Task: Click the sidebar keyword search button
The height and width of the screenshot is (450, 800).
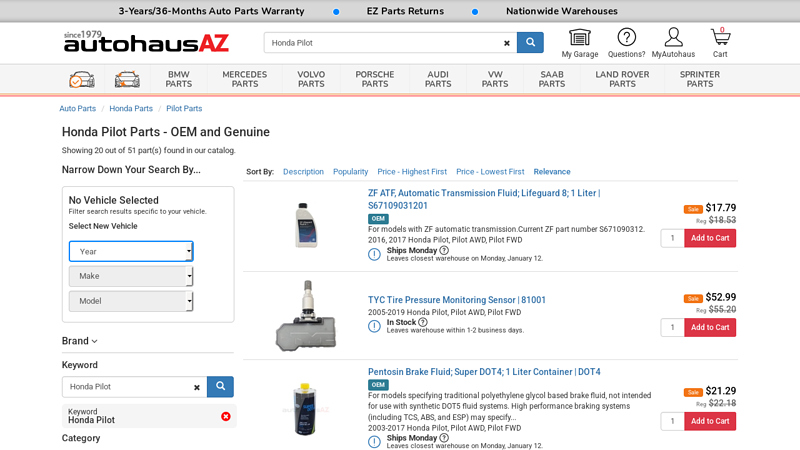Action: (x=220, y=387)
